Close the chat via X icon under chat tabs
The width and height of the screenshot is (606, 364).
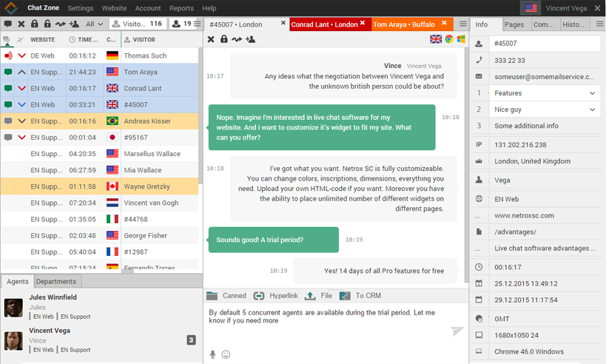point(211,39)
